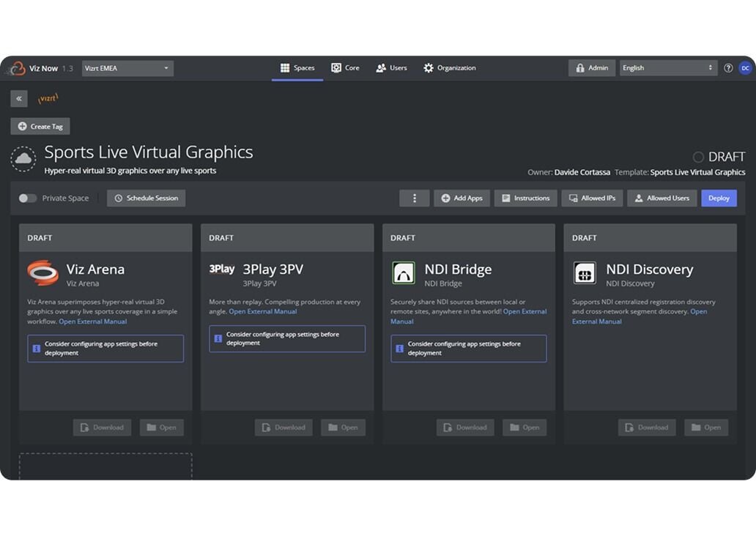Image resolution: width=756 pixels, height=536 pixels.
Task: Collapse sidebar with double chevron button
Action: [x=19, y=99]
